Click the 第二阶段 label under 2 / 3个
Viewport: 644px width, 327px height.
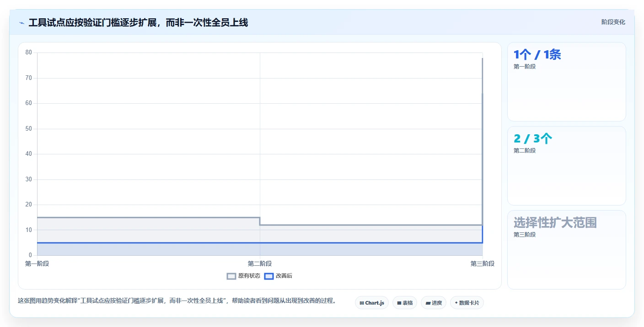click(525, 151)
